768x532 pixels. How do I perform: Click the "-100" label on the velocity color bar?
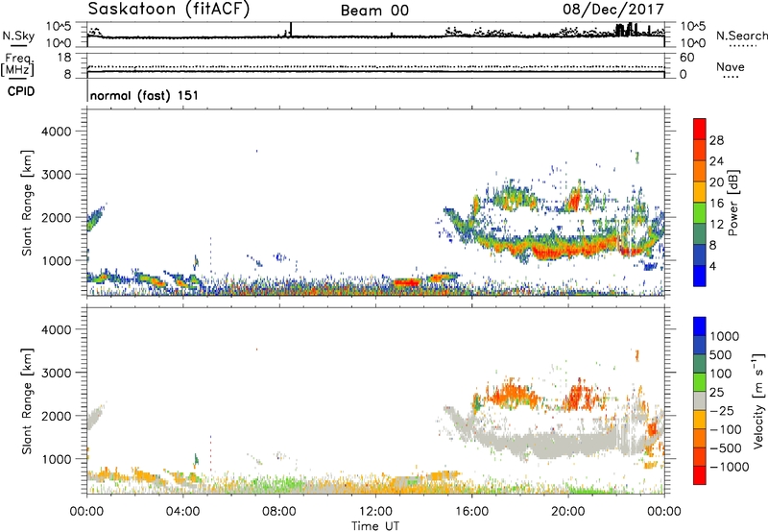[x=726, y=429]
